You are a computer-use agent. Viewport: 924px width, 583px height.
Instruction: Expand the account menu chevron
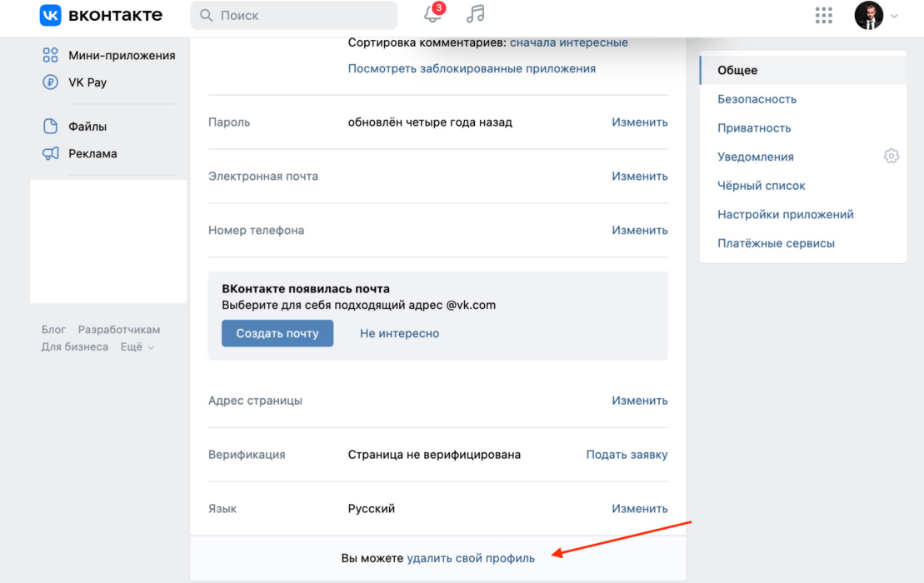coord(894,17)
